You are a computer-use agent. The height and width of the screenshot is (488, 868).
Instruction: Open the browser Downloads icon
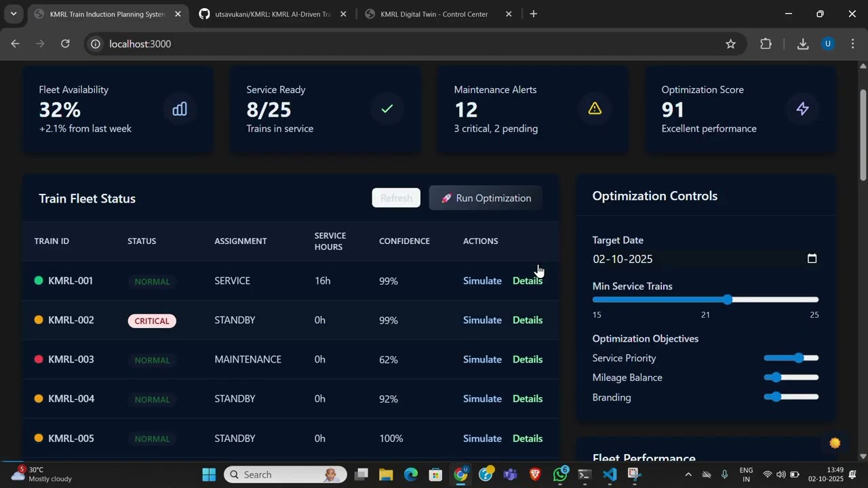pyautogui.click(x=803, y=44)
